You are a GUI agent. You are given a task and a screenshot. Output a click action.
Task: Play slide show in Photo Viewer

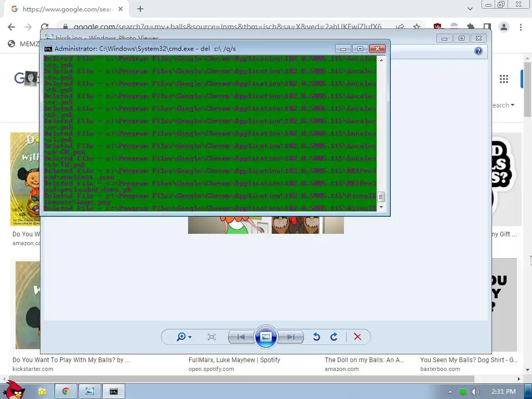[265, 337]
